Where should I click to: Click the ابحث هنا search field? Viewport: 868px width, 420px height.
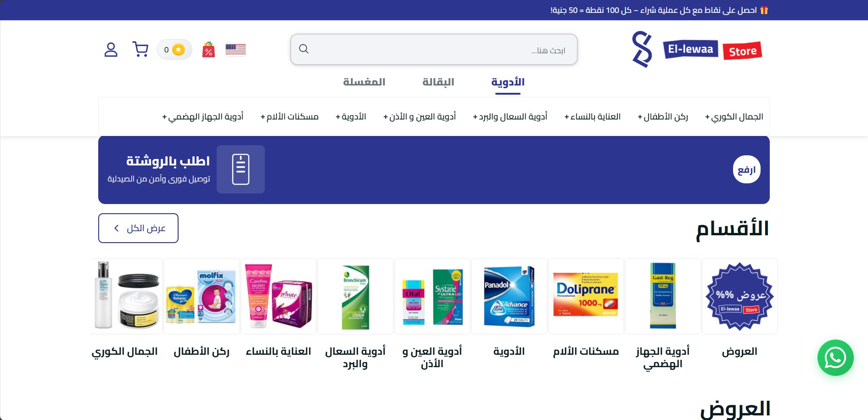click(x=434, y=49)
